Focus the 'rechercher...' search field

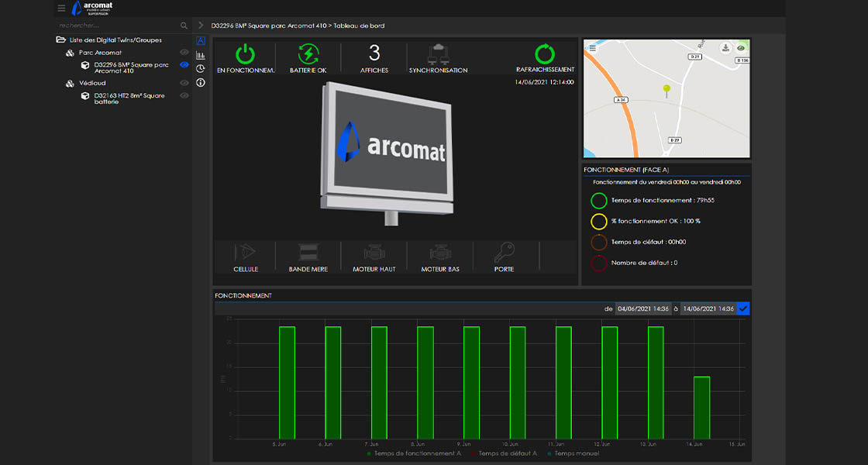tap(118, 26)
